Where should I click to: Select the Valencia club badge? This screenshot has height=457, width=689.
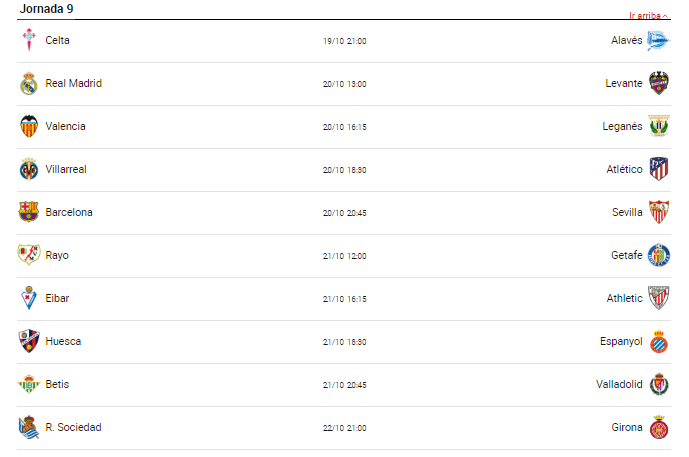[x=28, y=126]
